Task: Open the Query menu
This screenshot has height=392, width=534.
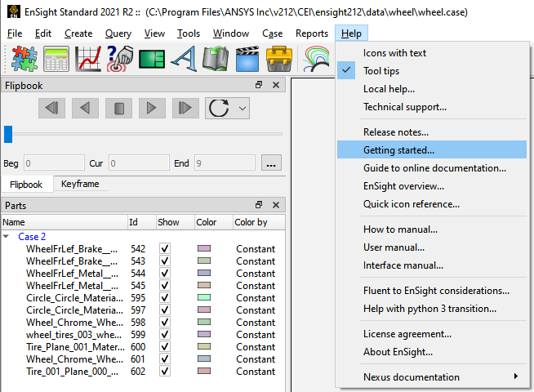Action: pyautogui.click(x=118, y=33)
